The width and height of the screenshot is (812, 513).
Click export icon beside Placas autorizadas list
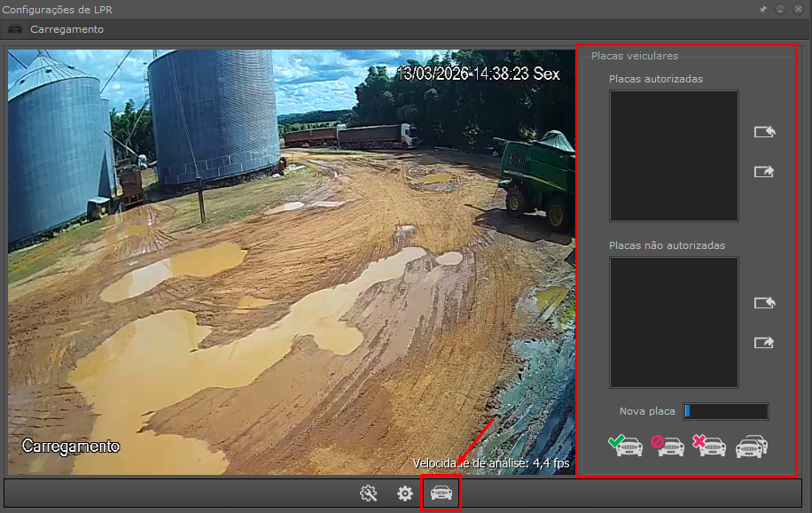764,172
